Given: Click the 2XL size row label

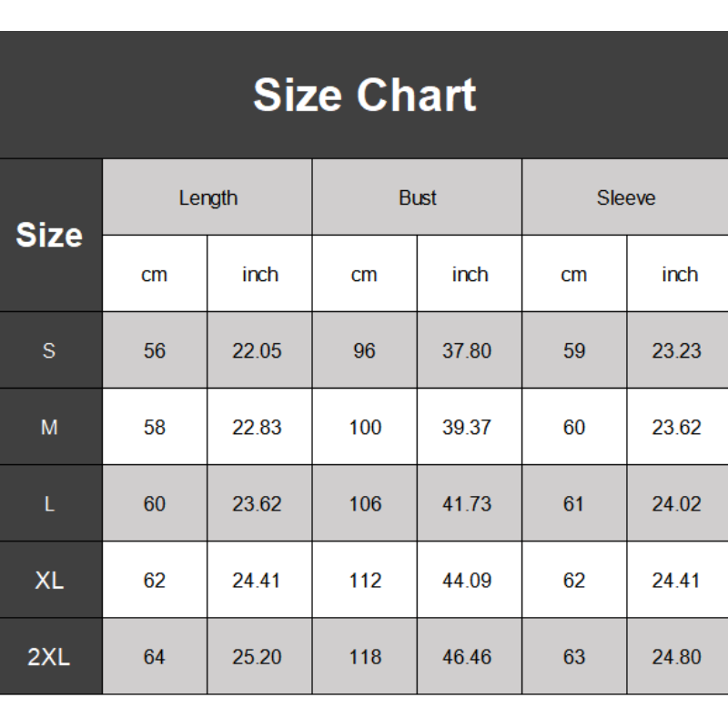Looking at the screenshot, I should click(49, 657).
